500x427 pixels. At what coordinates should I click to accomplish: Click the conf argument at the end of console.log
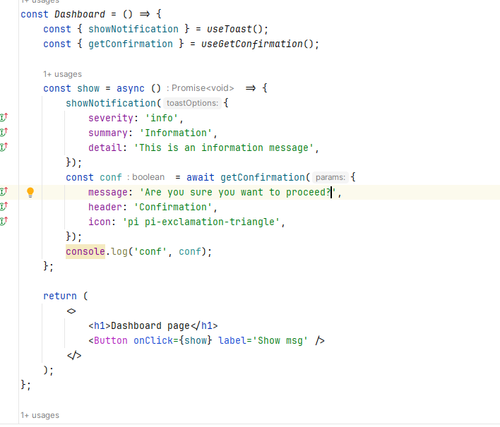click(190, 251)
